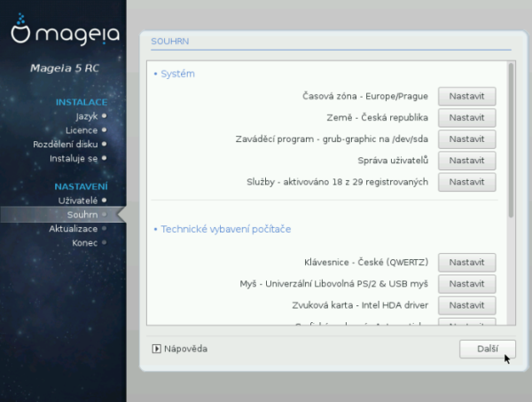This screenshot has height=402, width=532.
Task: Select the Jazyk step in sidebar
Action: (x=87, y=116)
